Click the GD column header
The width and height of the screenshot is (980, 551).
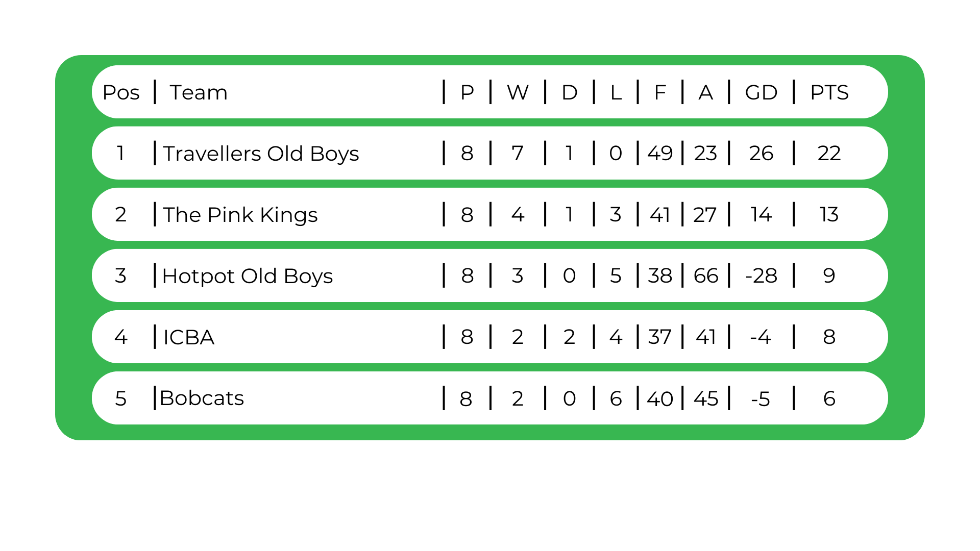pyautogui.click(x=761, y=92)
